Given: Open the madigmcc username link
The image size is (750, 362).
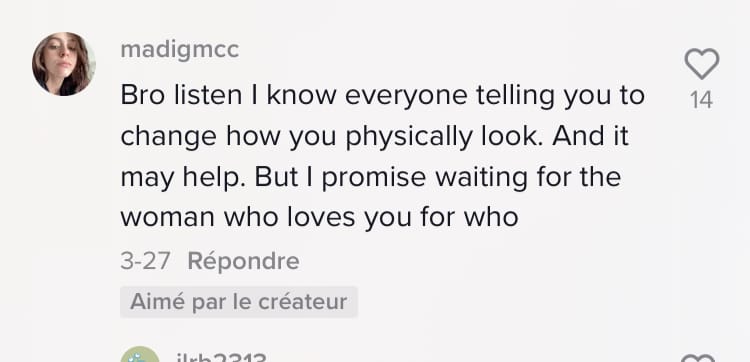Looking at the screenshot, I should click(179, 50).
